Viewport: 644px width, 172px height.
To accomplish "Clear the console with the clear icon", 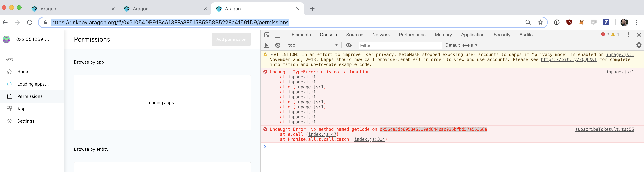I will tap(278, 45).
